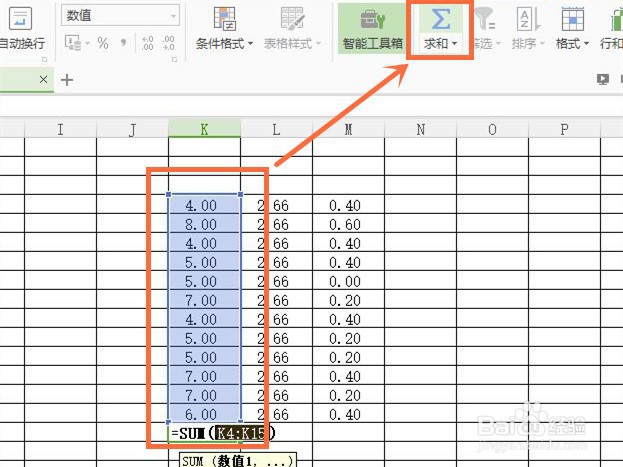The width and height of the screenshot is (623, 467).
Task: Click the AutoSum sigma icon
Action: [x=440, y=19]
